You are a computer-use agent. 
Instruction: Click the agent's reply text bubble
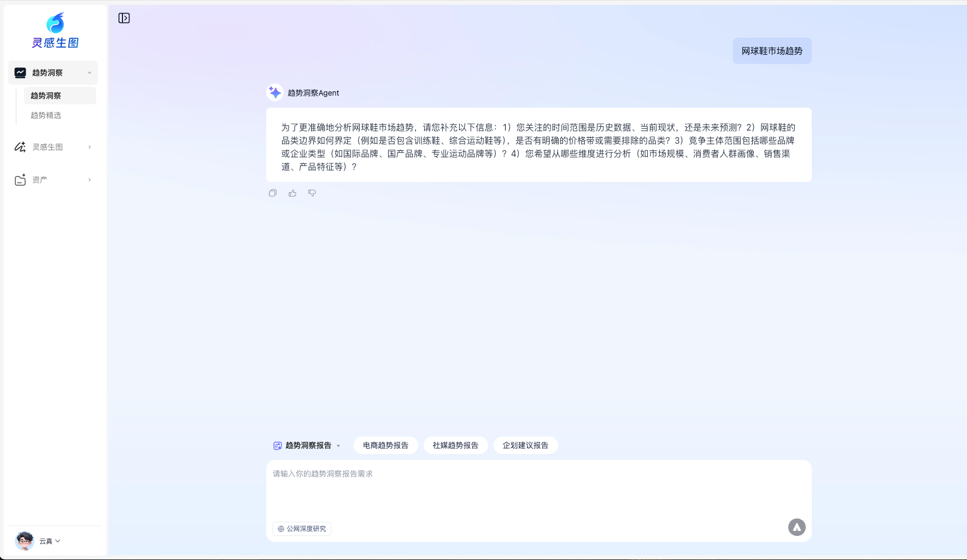[x=539, y=145]
